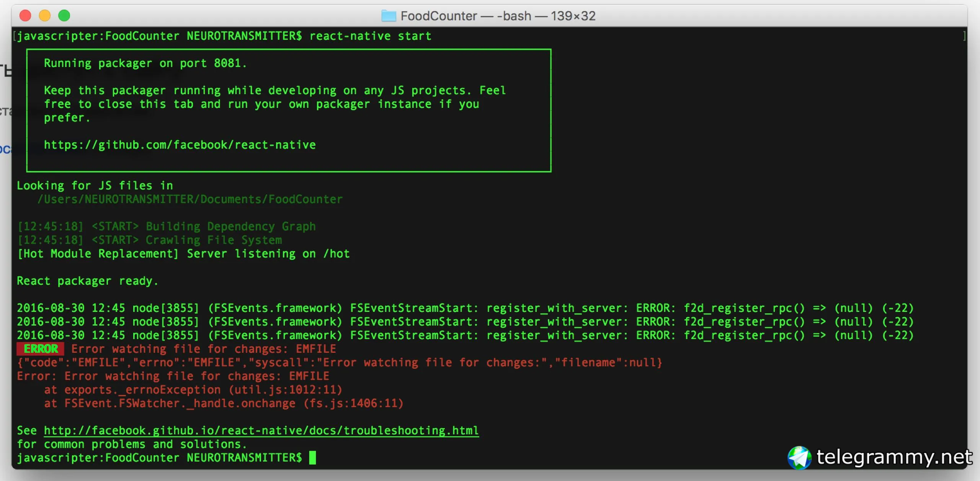The height and width of the screenshot is (481, 980).
Task: Minimize the terminal with the yellow button
Action: click(45, 16)
